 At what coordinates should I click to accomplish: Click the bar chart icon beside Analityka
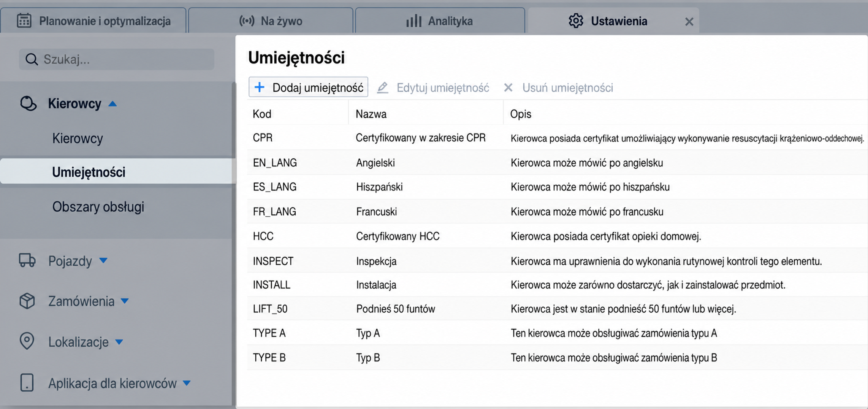click(414, 21)
